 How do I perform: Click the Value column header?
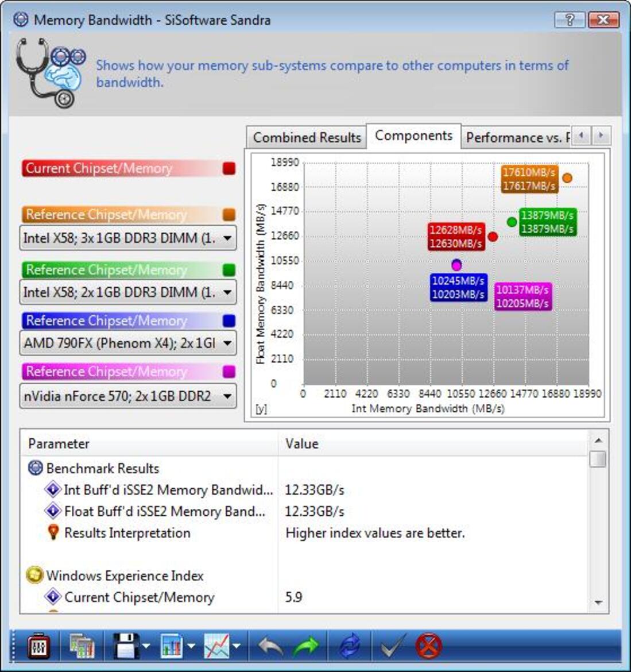click(x=433, y=443)
